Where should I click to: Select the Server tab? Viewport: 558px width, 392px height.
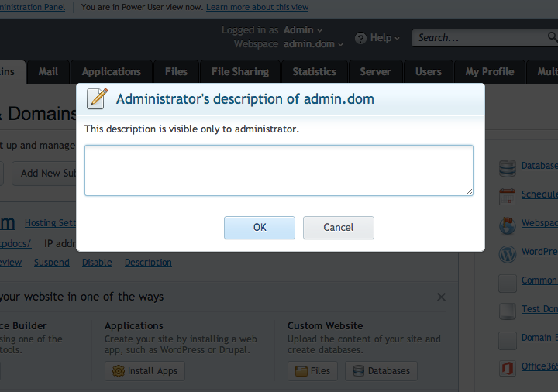pos(375,72)
